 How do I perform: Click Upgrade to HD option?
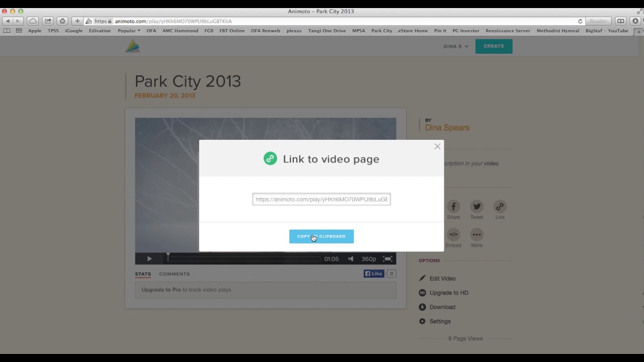(449, 293)
